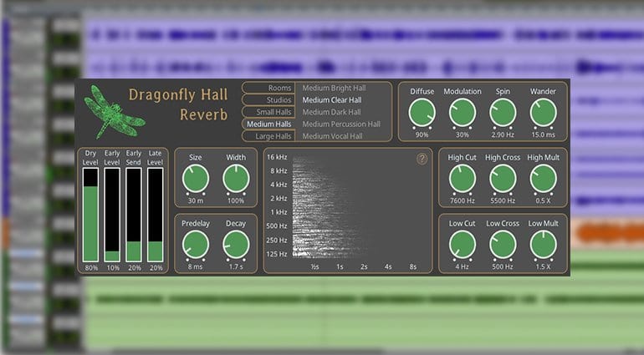Click the Modulation knob

click(x=462, y=113)
